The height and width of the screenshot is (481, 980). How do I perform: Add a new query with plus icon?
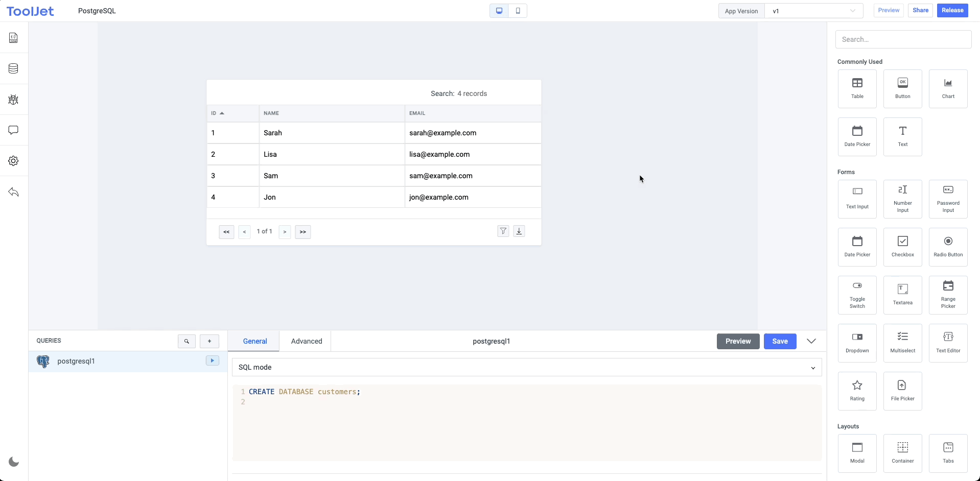coord(209,341)
